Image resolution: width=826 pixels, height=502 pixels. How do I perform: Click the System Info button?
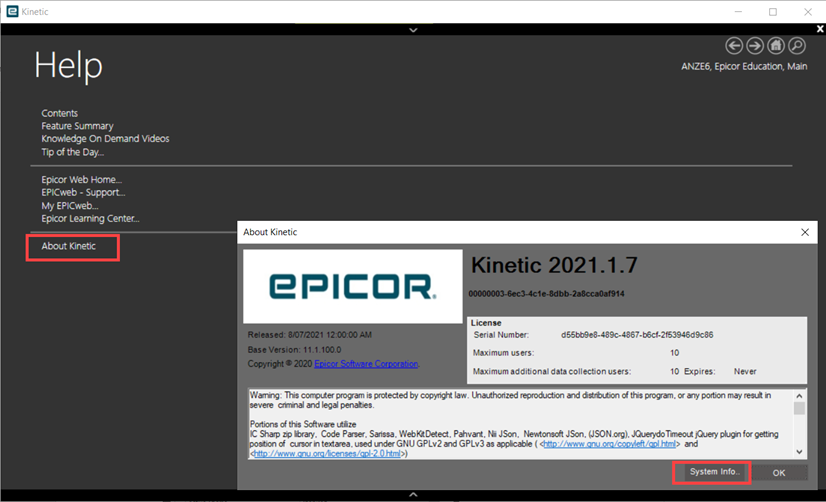pos(714,472)
